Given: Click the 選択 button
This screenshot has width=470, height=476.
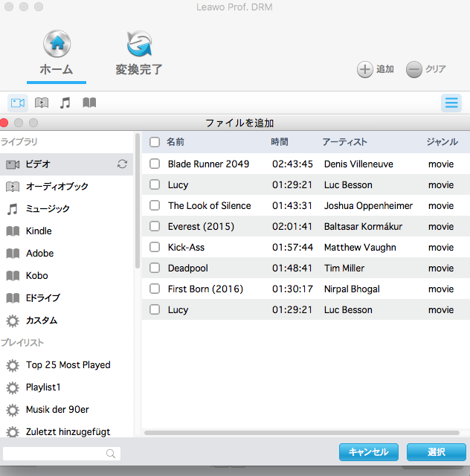Looking at the screenshot, I should click(437, 452).
